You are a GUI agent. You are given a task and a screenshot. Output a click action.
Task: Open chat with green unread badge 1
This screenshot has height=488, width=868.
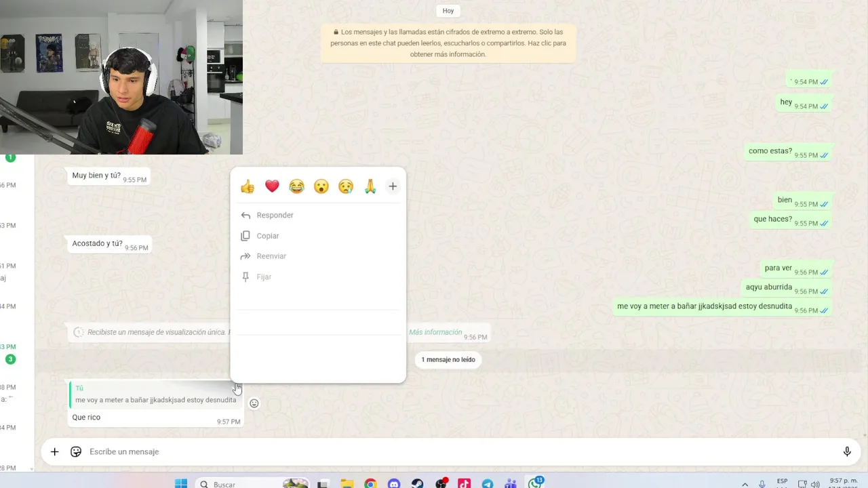coord(10,157)
